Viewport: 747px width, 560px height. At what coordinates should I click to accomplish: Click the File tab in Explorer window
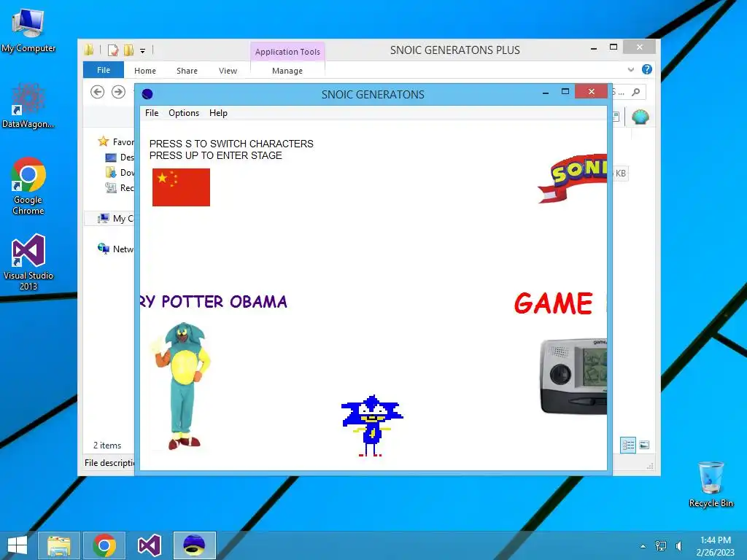pyautogui.click(x=104, y=70)
